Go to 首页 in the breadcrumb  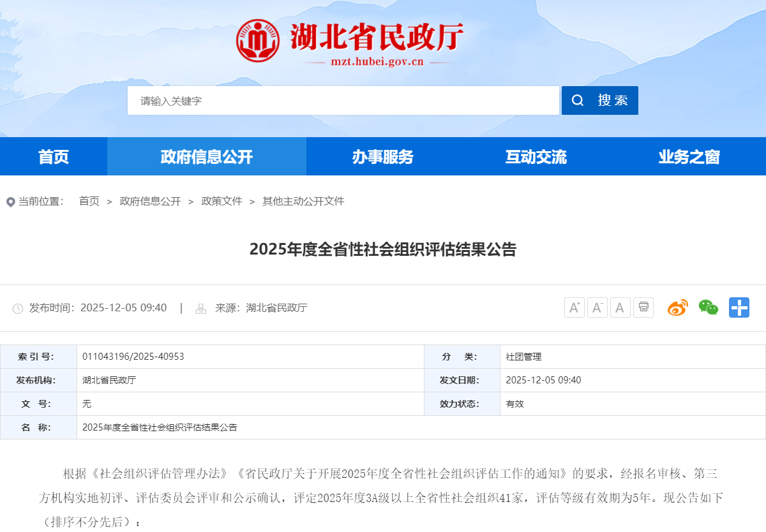(89, 202)
